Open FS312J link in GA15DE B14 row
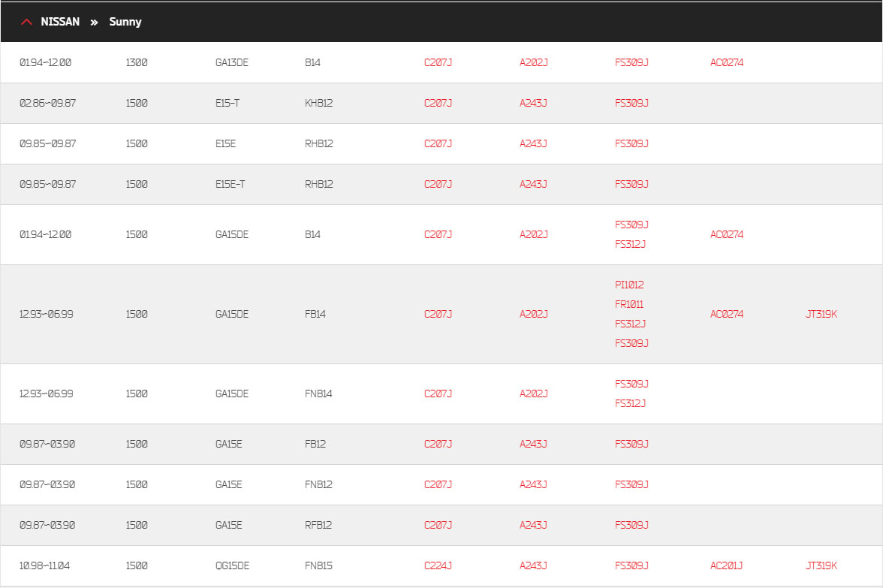This screenshot has height=588, width=883. tap(630, 244)
